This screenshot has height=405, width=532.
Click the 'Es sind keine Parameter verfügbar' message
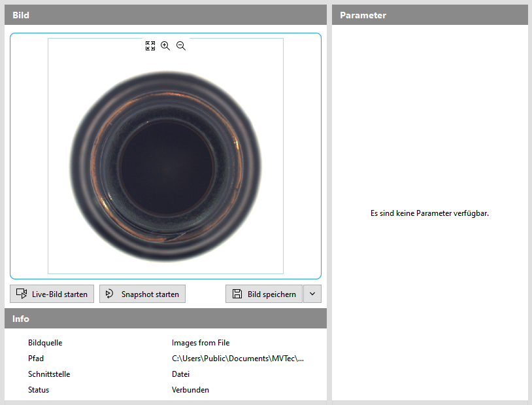[429, 213]
